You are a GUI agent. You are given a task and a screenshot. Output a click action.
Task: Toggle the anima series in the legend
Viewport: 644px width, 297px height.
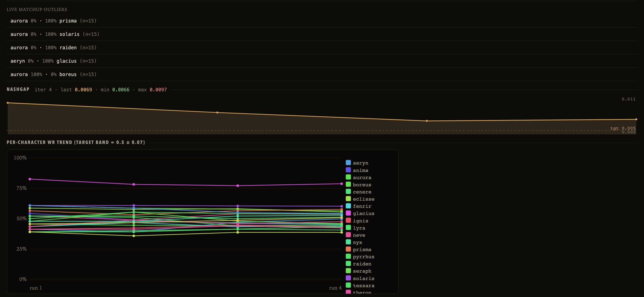pyautogui.click(x=357, y=170)
